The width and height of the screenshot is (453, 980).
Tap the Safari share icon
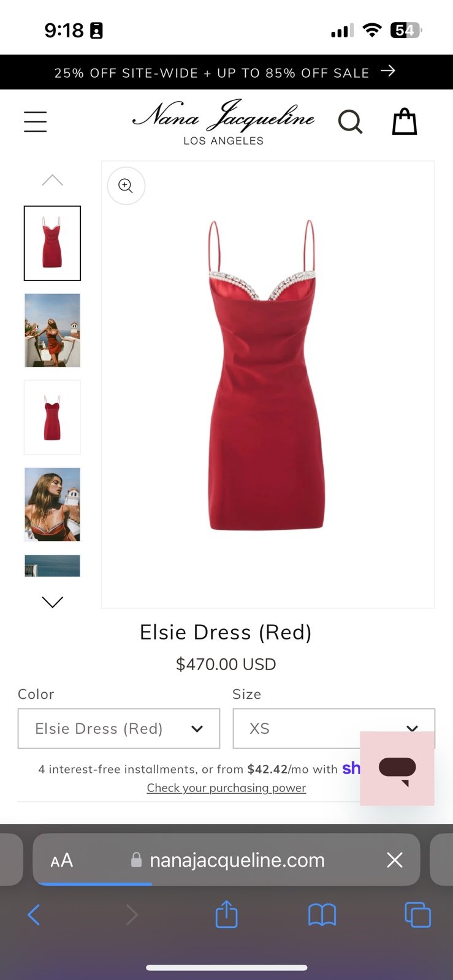click(226, 914)
